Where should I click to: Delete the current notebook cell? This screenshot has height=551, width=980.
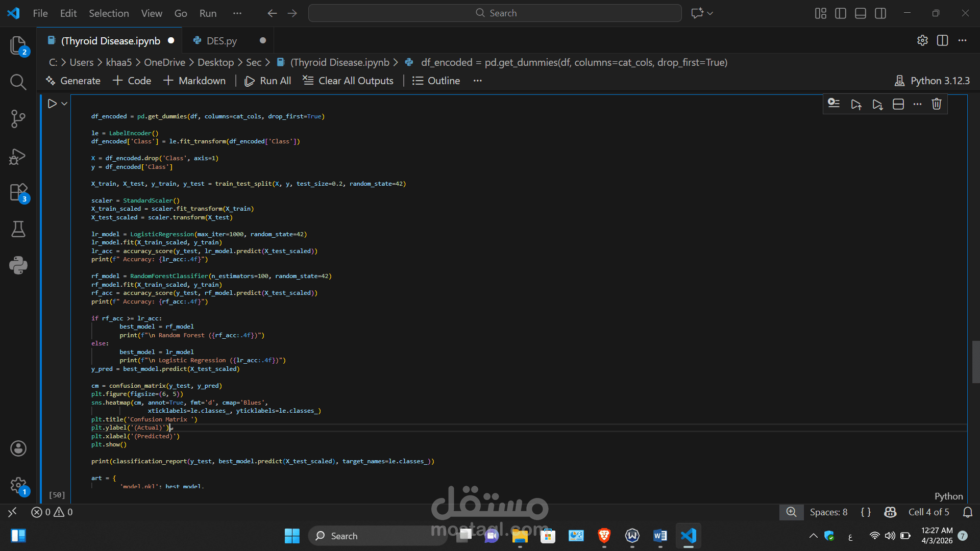coord(937,104)
